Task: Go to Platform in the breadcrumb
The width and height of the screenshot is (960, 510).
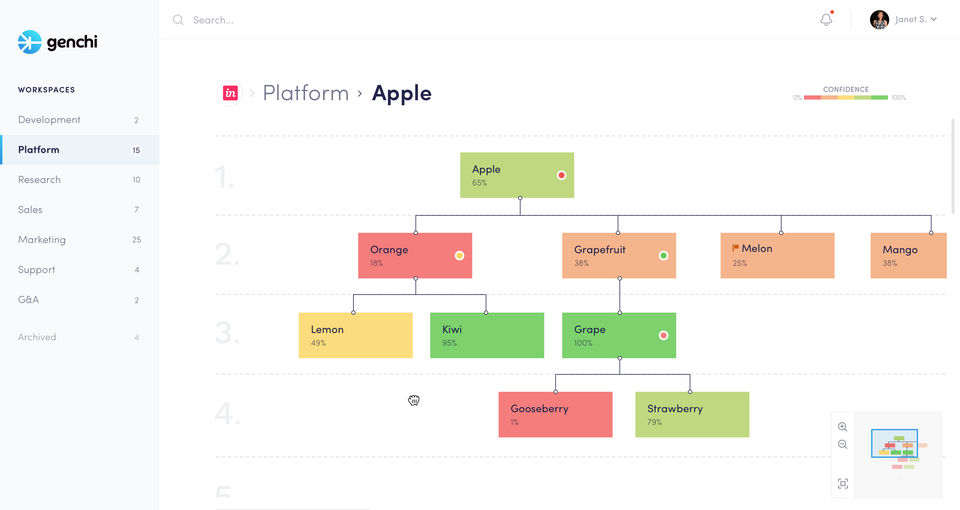Action: (x=305, y=93)
